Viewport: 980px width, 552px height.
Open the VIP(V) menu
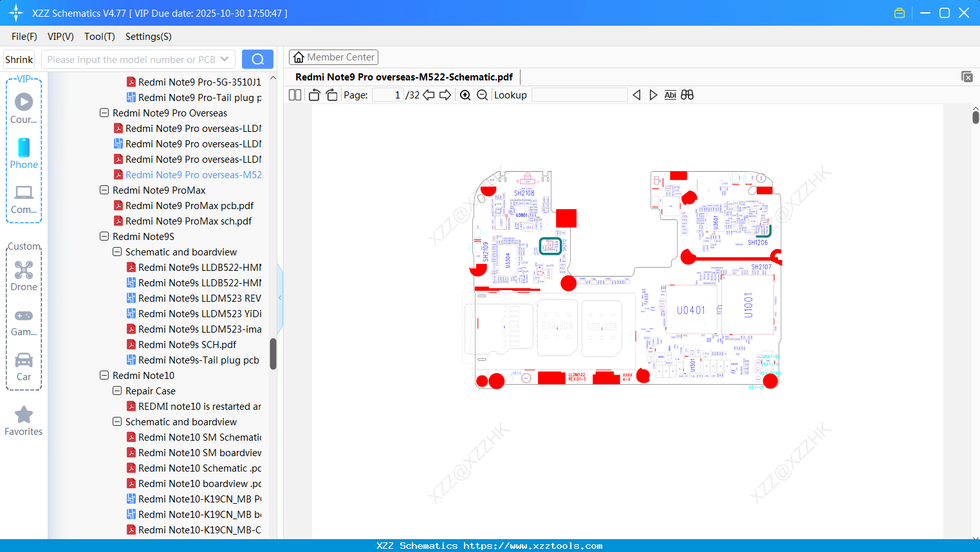coord(60,37)
